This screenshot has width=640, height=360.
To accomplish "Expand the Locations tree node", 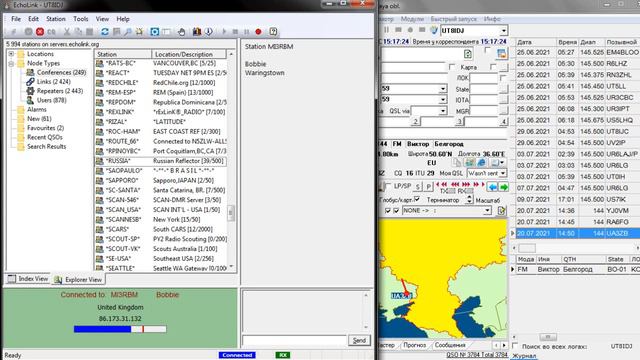I will tap(11, 54).
